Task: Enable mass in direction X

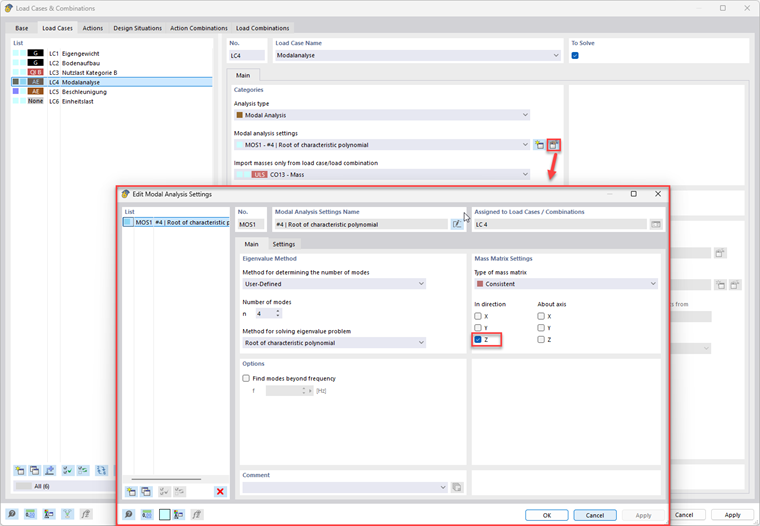Action: [478, 316]
